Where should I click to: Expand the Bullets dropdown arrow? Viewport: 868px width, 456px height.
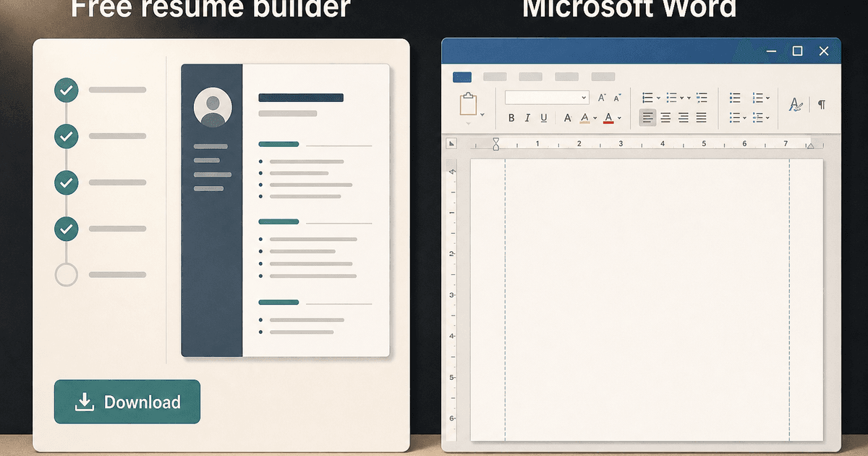[658, 98]
